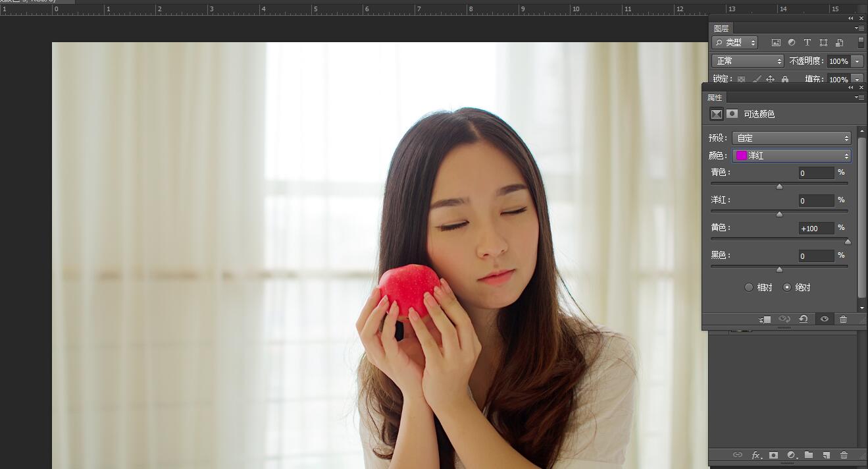Switch to the 图层 (Layers) tab
Image resolution: width=868 pixels, height=469 pixels.
click(x=721, y=28)
